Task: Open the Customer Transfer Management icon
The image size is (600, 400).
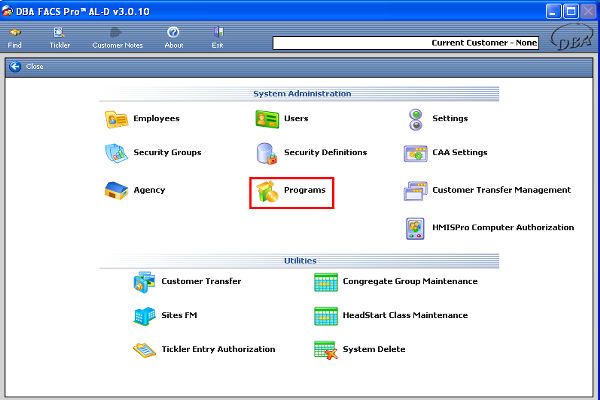Action: point(416,191)
